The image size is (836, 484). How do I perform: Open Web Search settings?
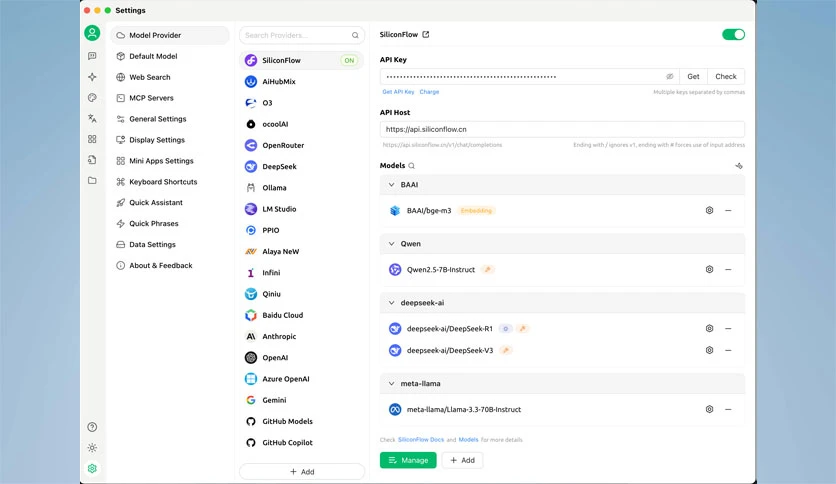pyautogui.click(x=170, y=77)
